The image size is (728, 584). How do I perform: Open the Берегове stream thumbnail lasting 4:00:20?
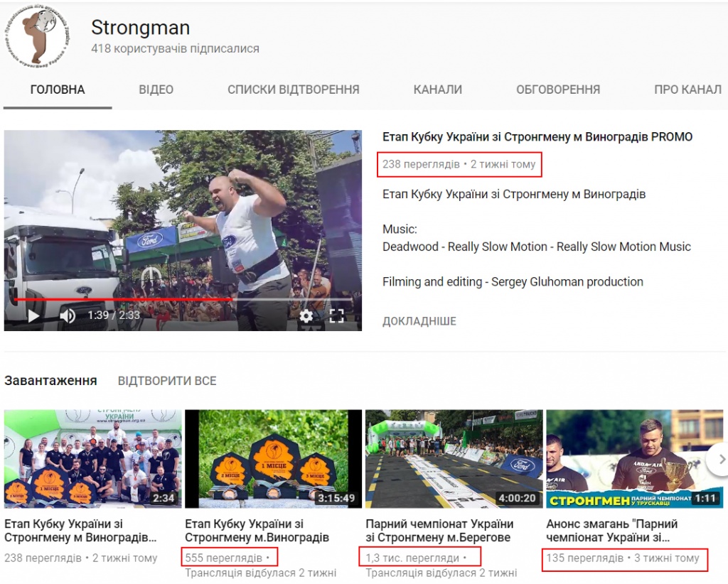(454, 459)
